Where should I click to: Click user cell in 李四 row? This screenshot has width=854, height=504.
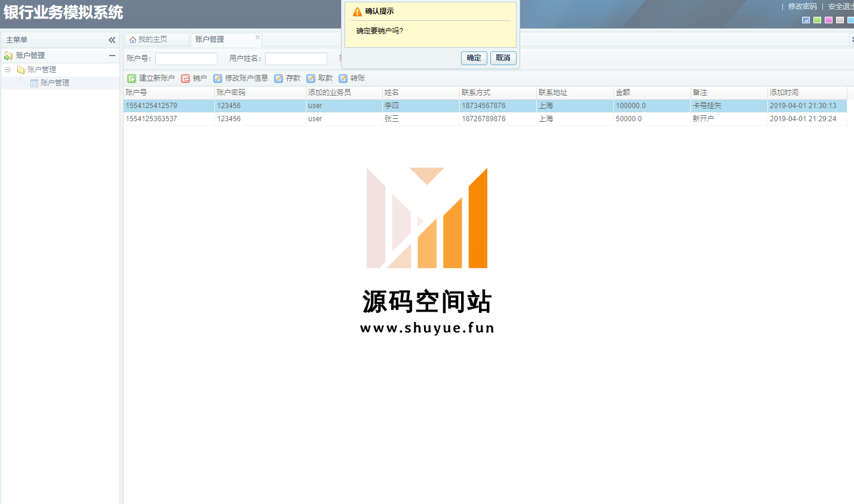pyautogui.click(x=344, y=106)
